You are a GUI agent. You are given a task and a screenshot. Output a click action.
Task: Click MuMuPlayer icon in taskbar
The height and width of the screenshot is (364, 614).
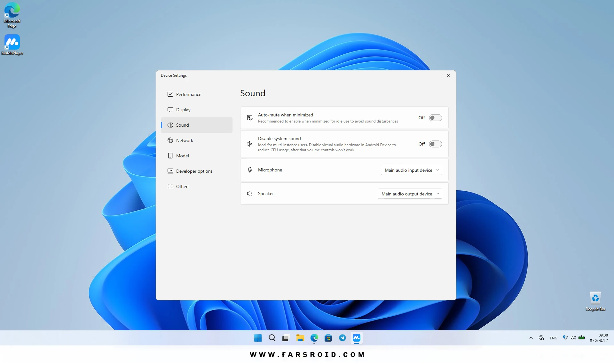pyautogui.click(x=356, y=338)
